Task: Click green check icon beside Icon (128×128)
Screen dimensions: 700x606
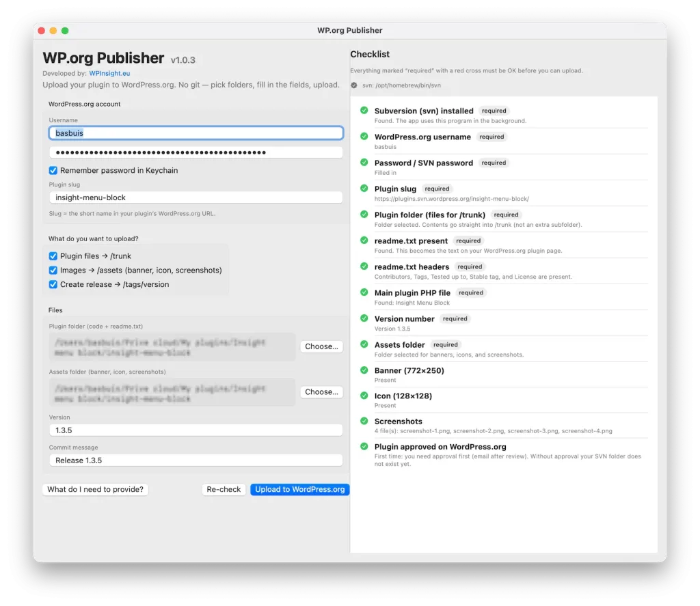Action: tap(364, 396)
